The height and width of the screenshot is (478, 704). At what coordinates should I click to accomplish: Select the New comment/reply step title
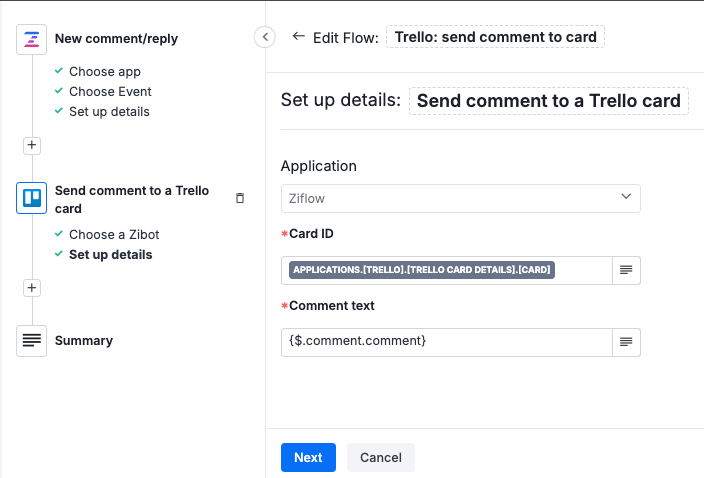(x=116, y=39)
